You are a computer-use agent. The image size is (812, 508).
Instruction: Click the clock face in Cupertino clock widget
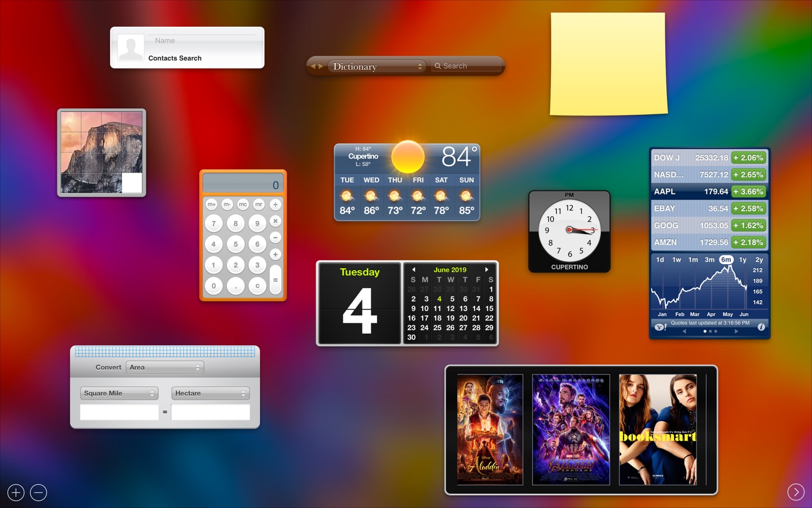(570, 230)
